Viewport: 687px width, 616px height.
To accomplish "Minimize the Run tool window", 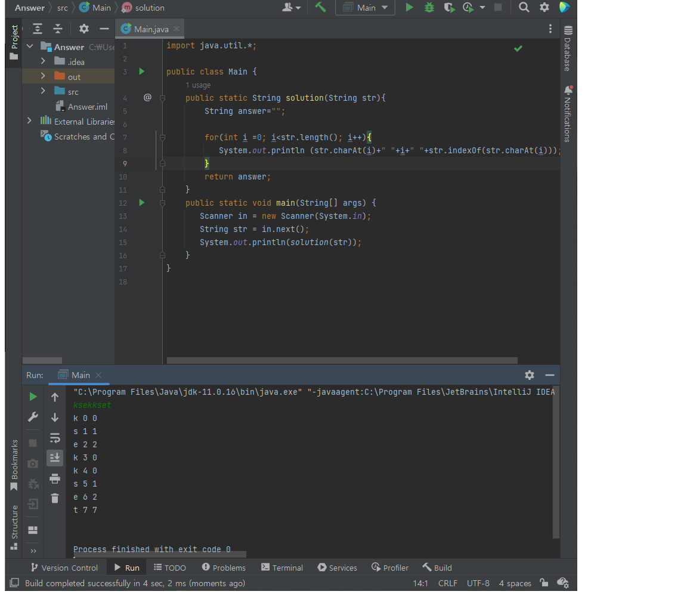I will point(549,375).
